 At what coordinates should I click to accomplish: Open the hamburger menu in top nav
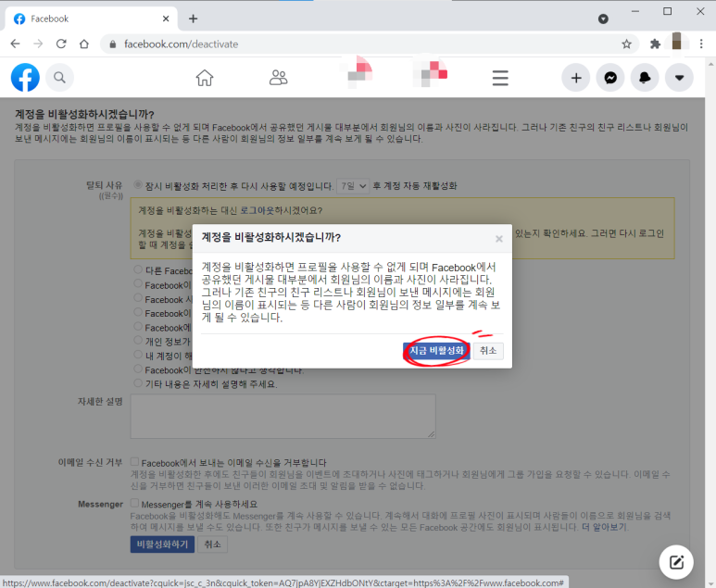(x=500, y=78)
